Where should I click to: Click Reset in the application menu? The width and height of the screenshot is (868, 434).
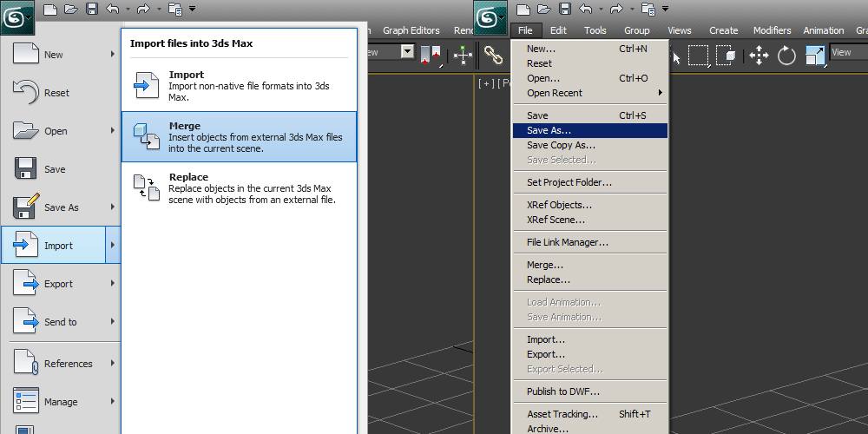click(x=61, y=93)
